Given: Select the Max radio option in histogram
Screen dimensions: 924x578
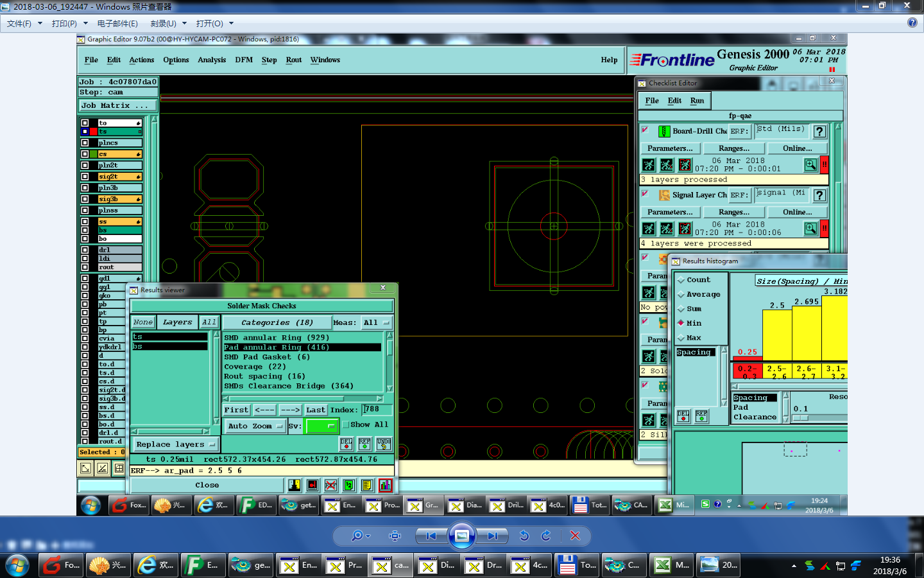Looking at the screenshot, I should pyautogui.click(x=681, y=338).
